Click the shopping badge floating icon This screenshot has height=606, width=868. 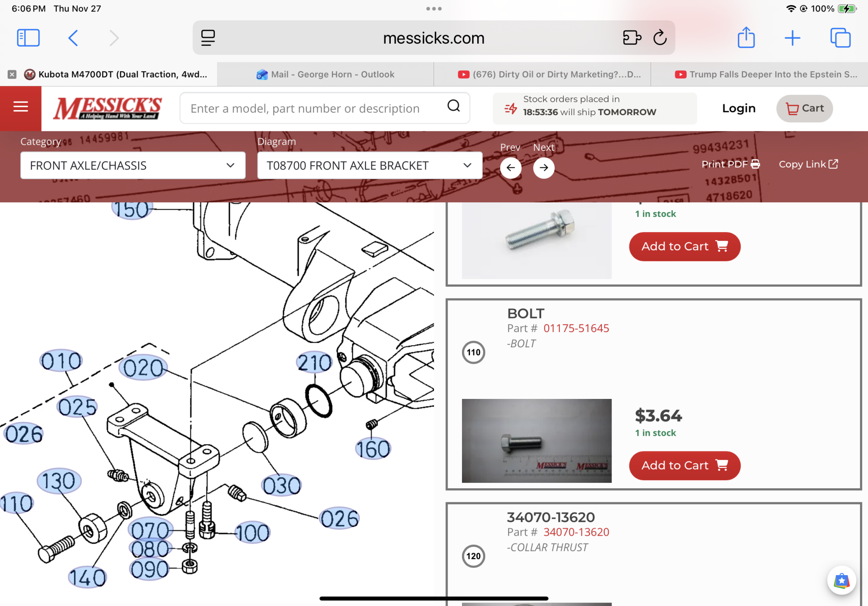[x=841, y=580]
